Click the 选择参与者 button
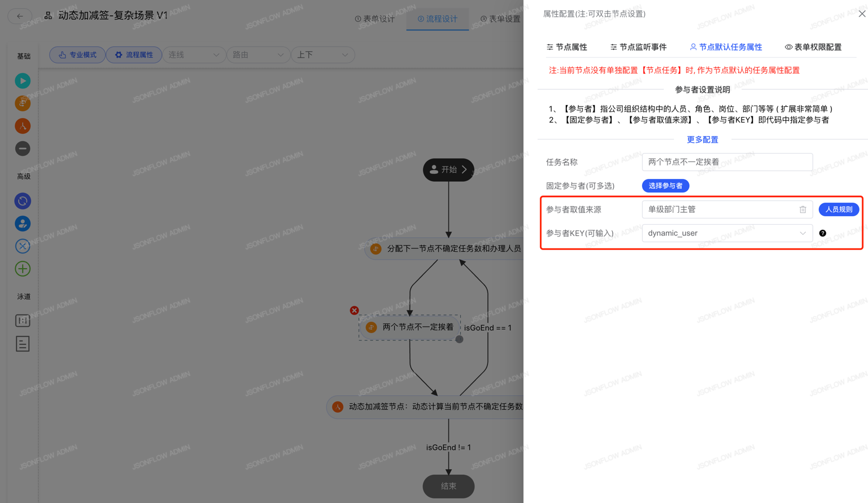Image resolution: width=868 pixels, height=503 pixels. pyautogui.click(x=665, y=186)
